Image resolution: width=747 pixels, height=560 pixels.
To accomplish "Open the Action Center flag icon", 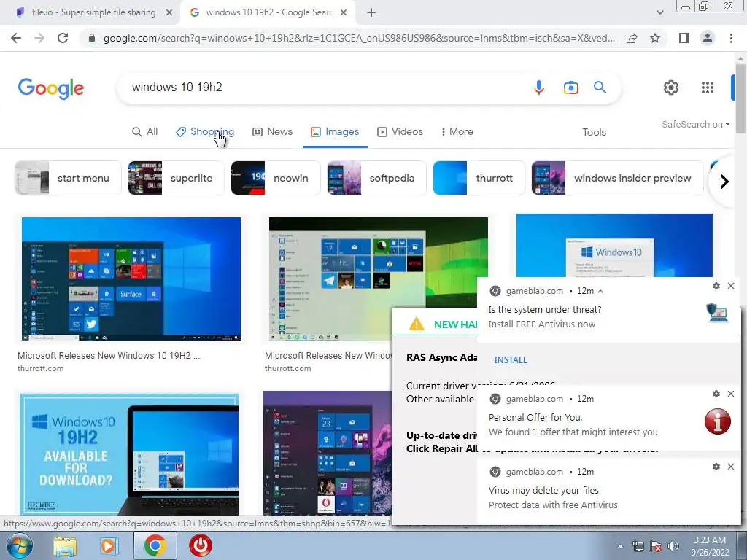I will coord(656,546).
